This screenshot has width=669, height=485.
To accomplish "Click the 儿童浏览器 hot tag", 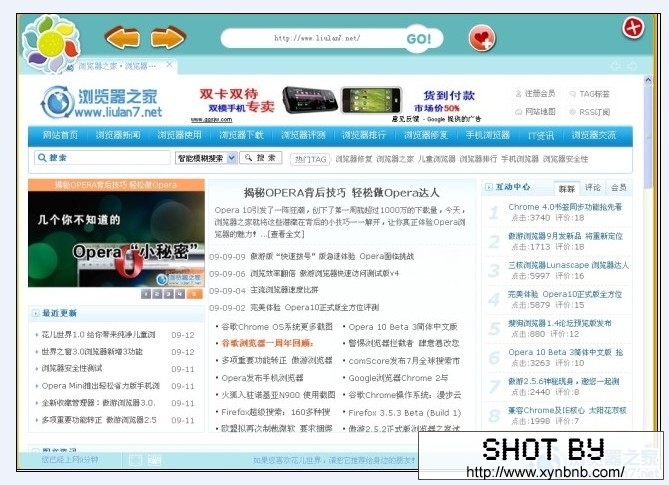I will pos(436,159).
